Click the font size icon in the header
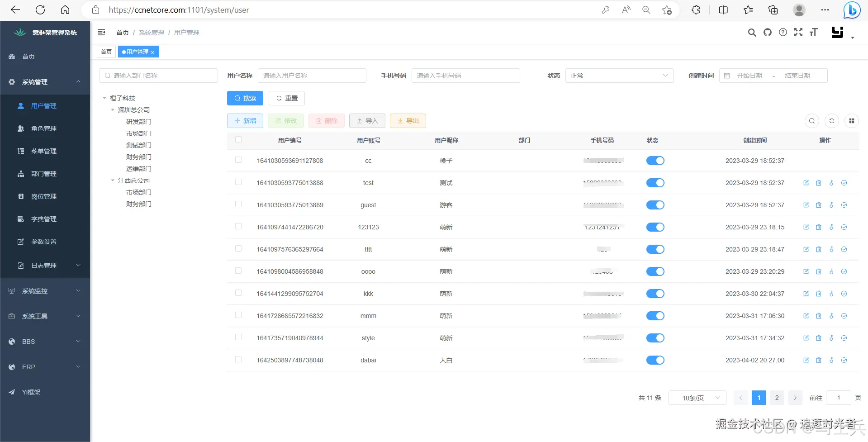This screenshot has height=442, width=868. 814,32
